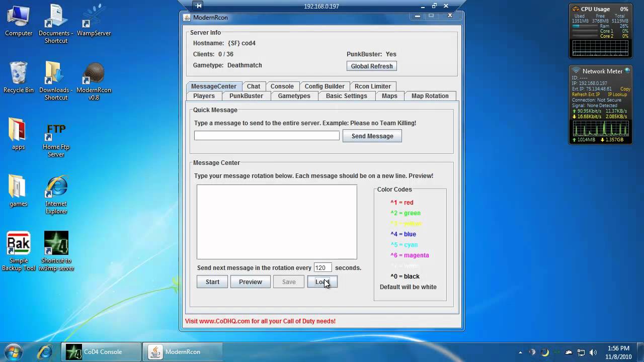Image resolution: width=644 pixels, height=362 pixels.
Task: Click the volume speaker tray icon
Action: [x=593, y=352]
